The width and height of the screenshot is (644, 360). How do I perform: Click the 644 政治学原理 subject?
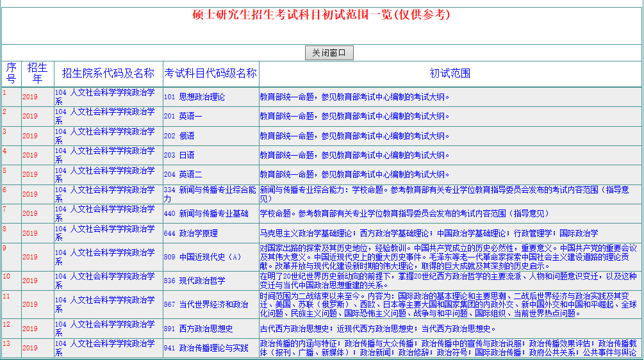[190, 233]
